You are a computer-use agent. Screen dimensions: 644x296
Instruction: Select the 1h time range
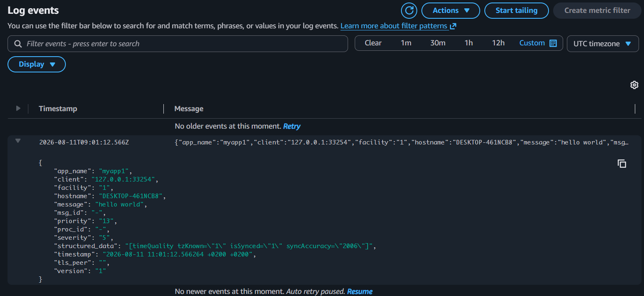469,43
